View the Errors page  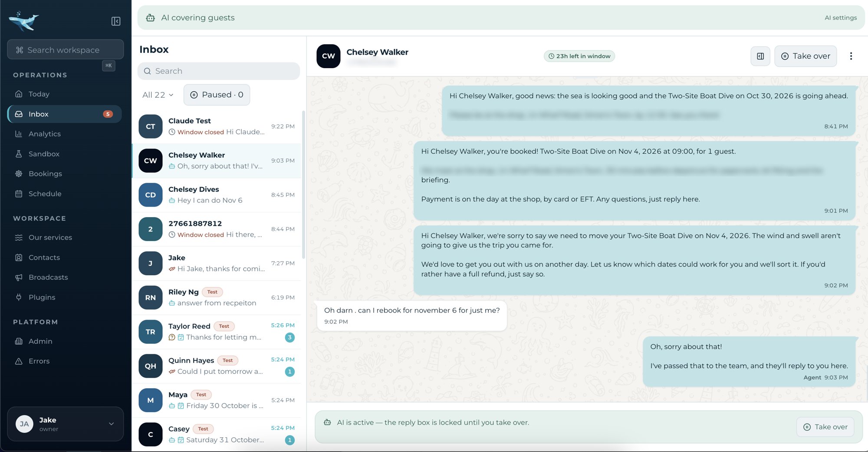64,361
